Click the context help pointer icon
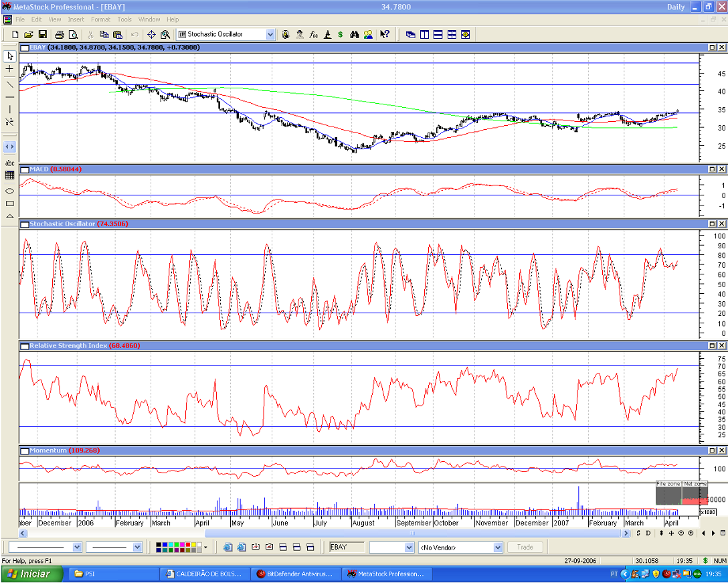728x583 pixels. 385,34
